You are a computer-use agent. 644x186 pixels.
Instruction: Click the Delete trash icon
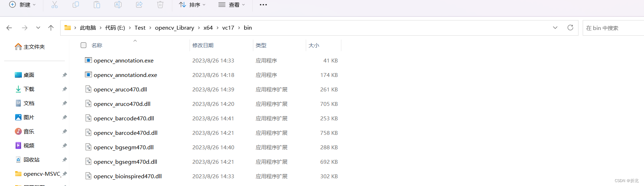pyautogui.click(x=160, y=5)
